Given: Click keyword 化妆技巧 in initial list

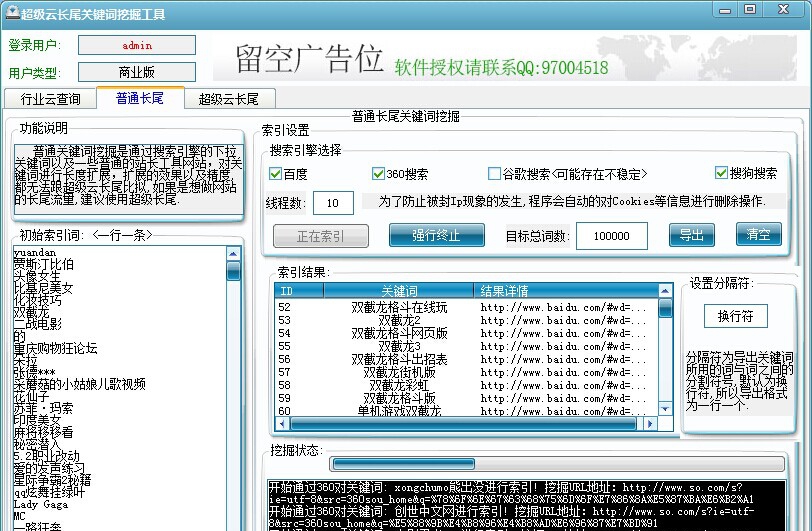Looking at the screenshot, I should 37,300.
